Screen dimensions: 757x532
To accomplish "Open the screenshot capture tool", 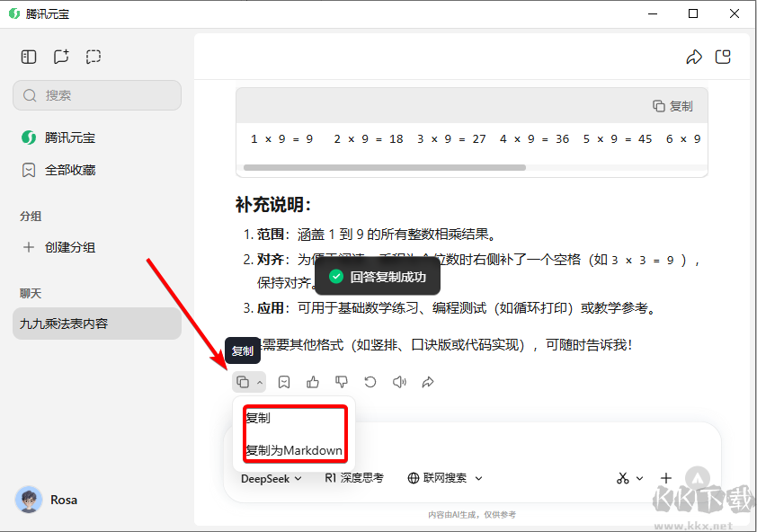I will (x=93, y=56).
